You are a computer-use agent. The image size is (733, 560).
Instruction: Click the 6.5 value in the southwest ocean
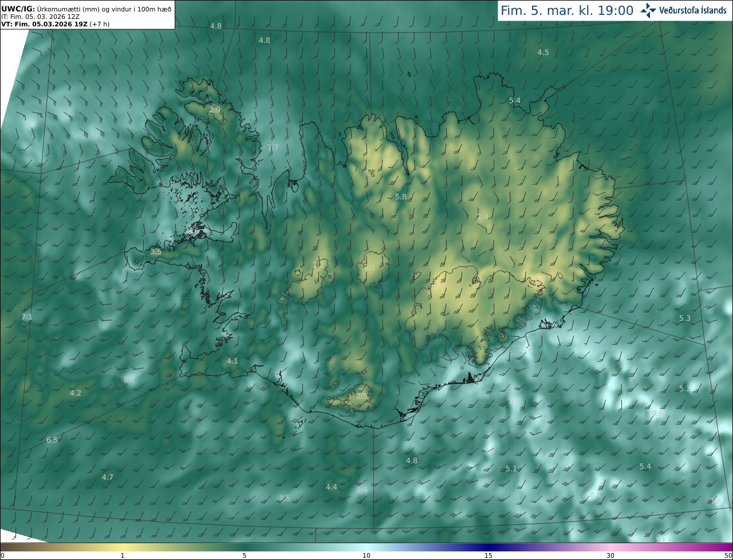point(52,440)
